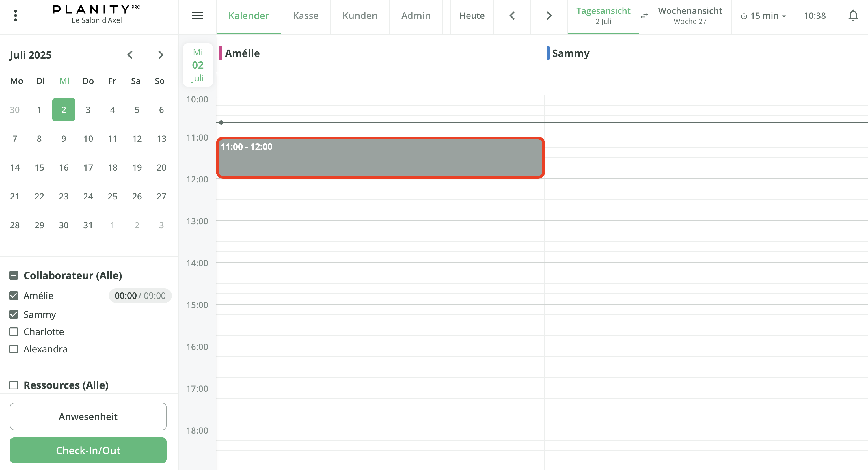Show previous month in mini calendar
The width and height of the screenshot is (868, 470).
pyautogui.click(x=130, y=55)
